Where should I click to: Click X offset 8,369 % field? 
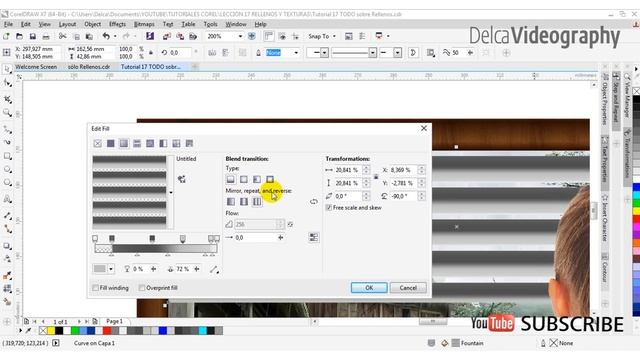coord(404,170)
